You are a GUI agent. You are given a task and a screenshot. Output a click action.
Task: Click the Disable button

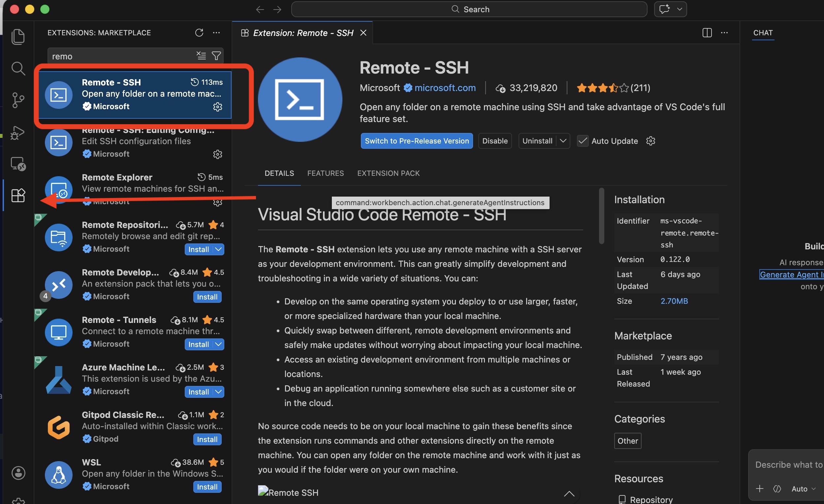tap(495, 141)
